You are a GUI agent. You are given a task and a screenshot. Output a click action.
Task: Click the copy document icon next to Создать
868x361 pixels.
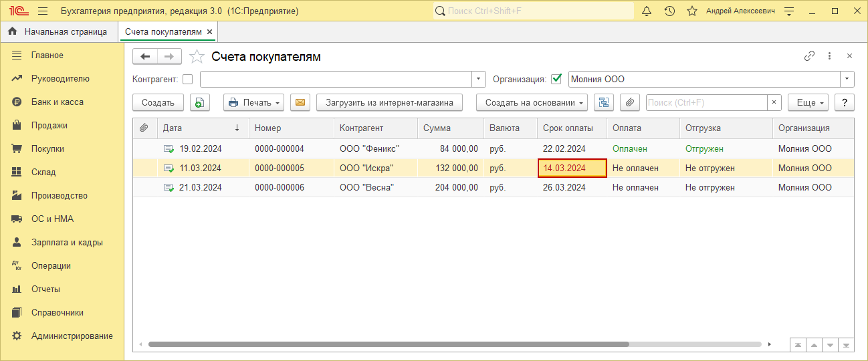click(200, 102)
